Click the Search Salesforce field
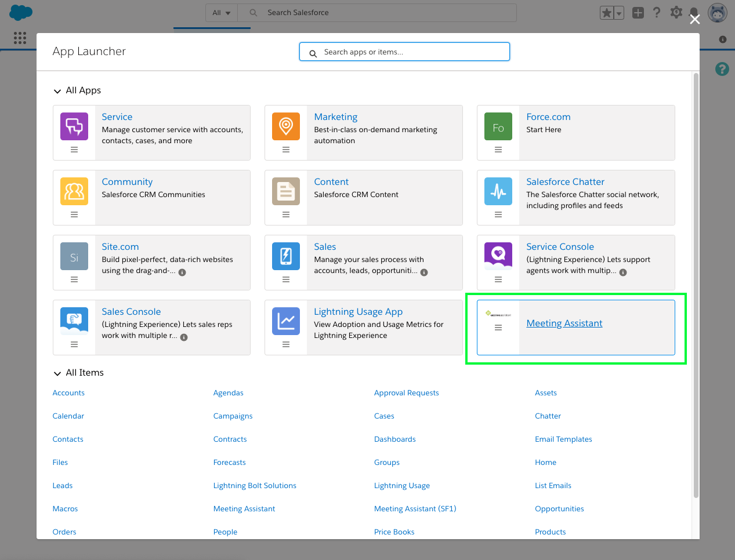Image resolution: width=735 pixels, height=560 pixels. coord(377,13)
